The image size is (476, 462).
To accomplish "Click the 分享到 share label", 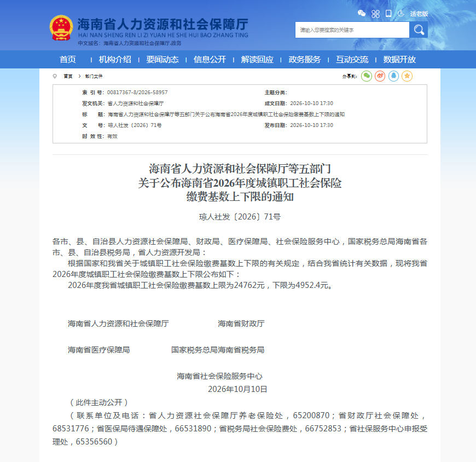I will (x=350, y=76).
